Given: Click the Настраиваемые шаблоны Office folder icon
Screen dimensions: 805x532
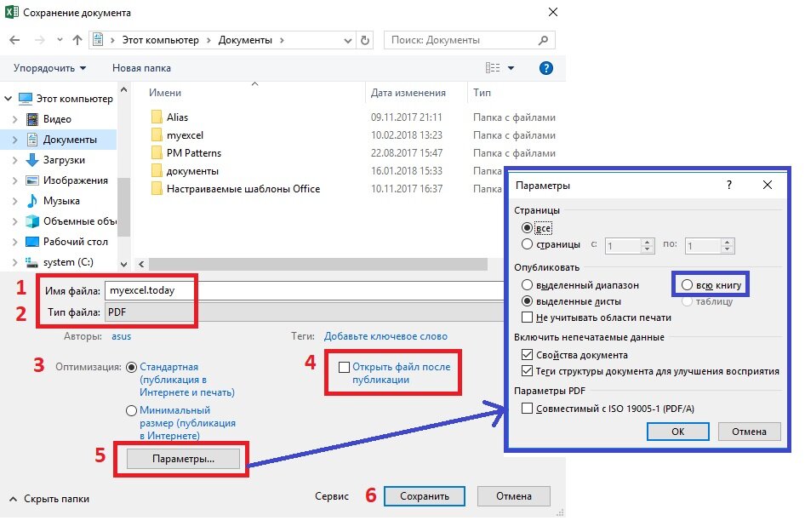Looking at the screenshot, I should [157, 189].
